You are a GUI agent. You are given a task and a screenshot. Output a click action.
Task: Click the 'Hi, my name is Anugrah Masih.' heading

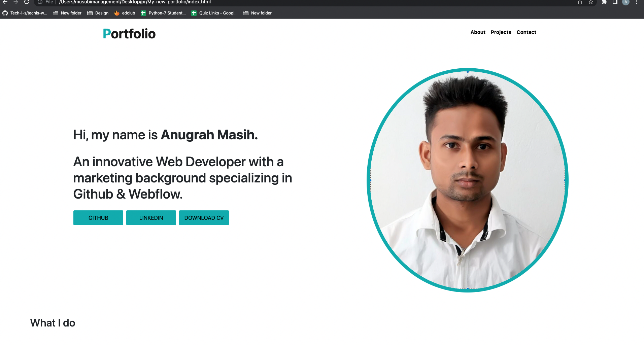(166, 135)
